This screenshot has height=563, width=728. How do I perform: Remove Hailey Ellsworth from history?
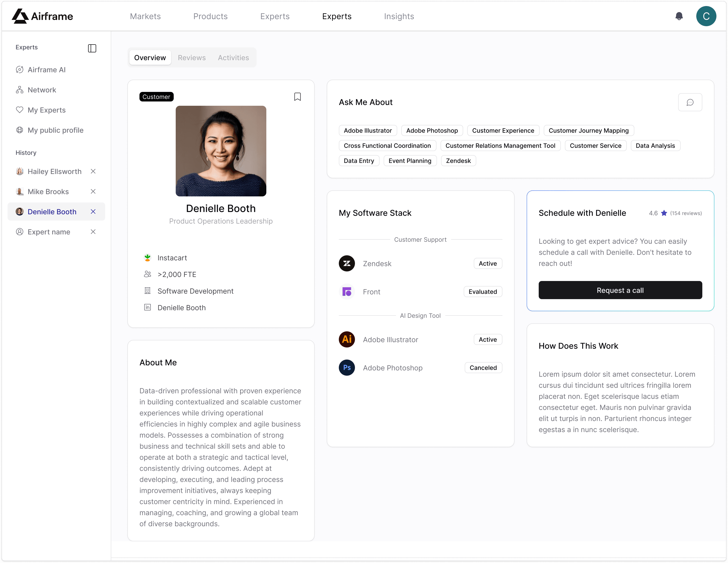point(93,171)
